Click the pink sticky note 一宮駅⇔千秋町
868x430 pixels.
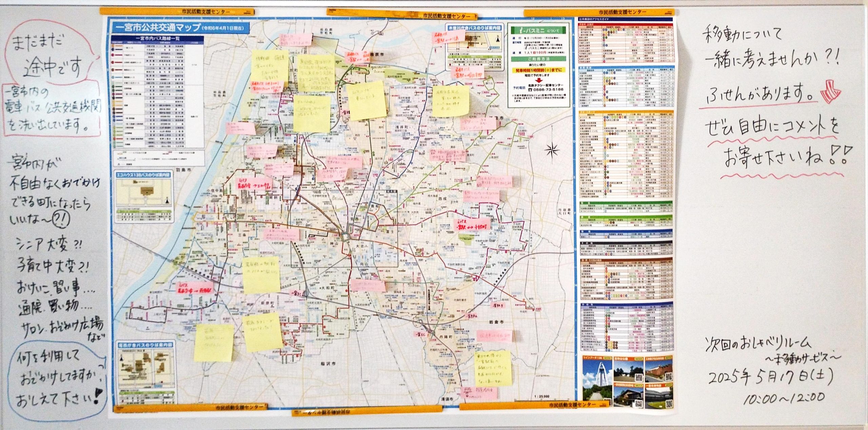472,225
